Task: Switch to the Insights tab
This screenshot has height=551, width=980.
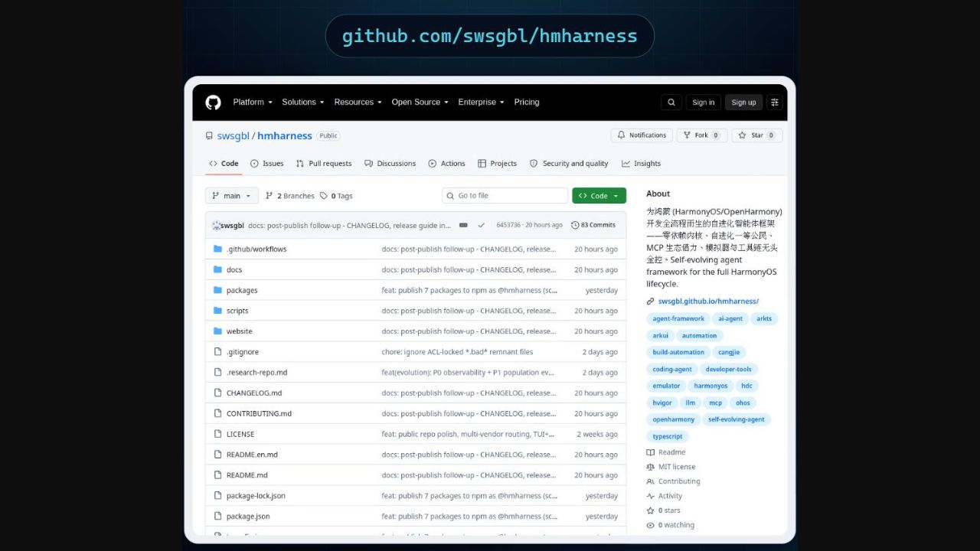Action: point(641,164)
